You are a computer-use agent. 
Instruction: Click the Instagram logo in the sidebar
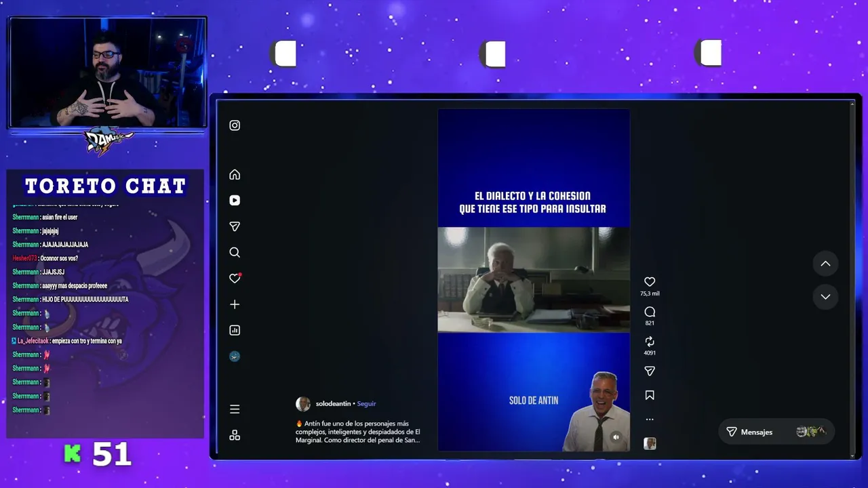coord(235,125)
